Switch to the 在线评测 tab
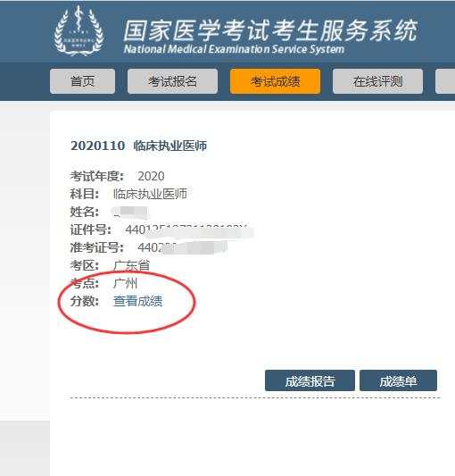Image resolution: width=455 pixels, height=476 pixels. 377,81
